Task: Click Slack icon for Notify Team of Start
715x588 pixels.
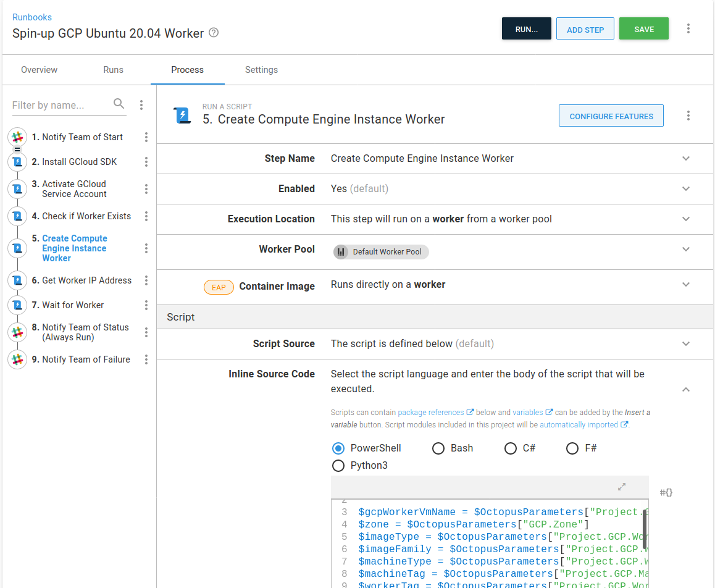Action: click(x=17, y=137)
